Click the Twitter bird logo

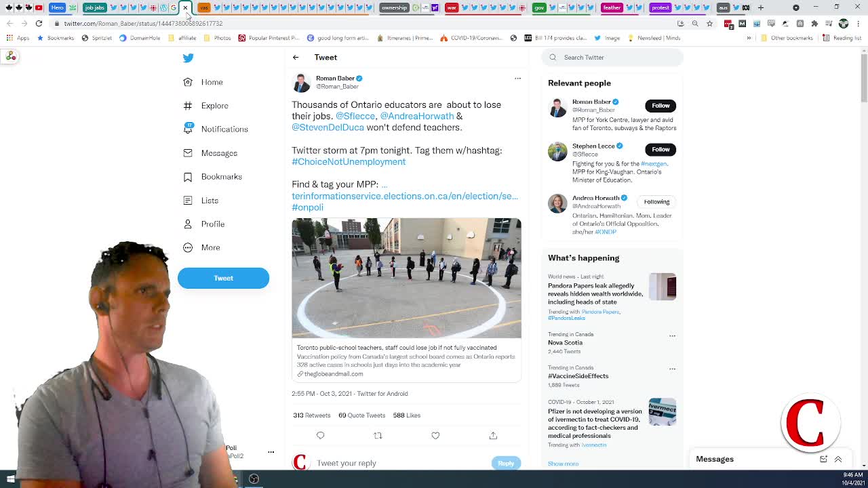coord(188,58)
